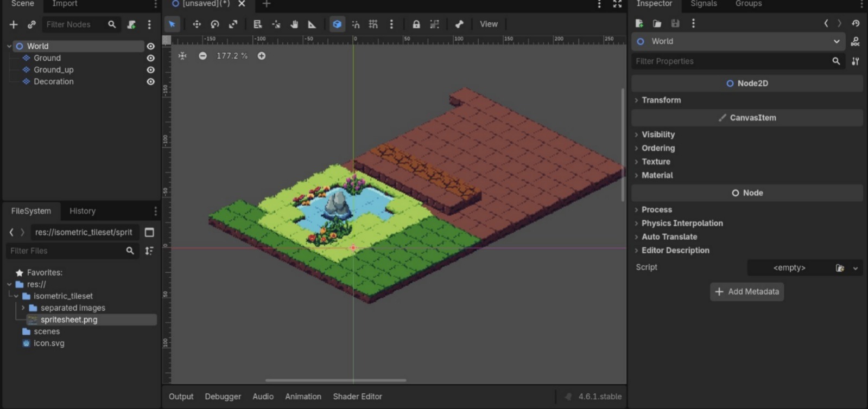Open the Output bottom panel
Screen dimensions: 868x409
coord(181,397)
